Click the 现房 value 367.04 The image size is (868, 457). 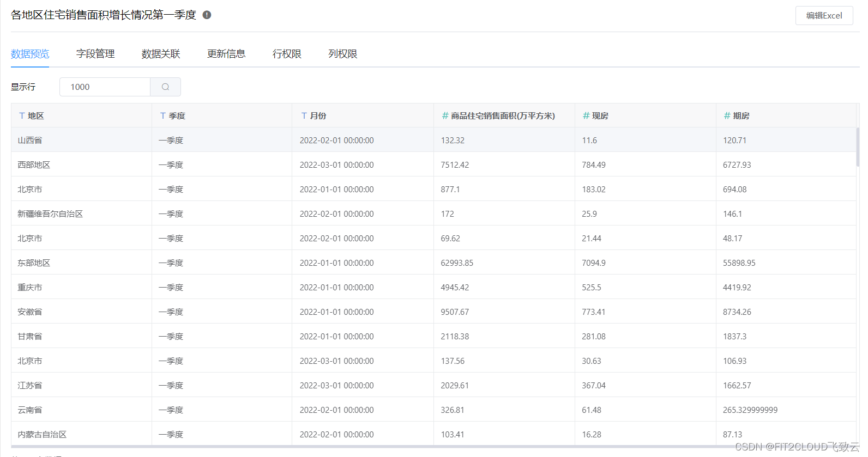594,385
